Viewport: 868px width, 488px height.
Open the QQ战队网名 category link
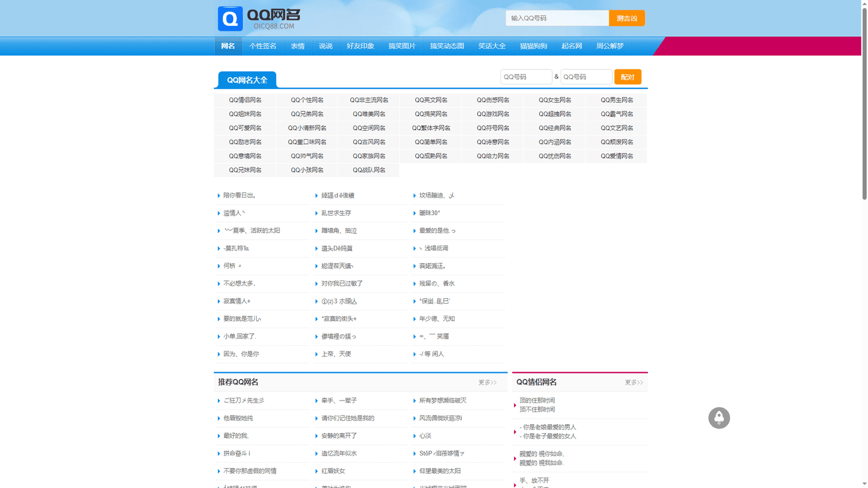[370, 170]
